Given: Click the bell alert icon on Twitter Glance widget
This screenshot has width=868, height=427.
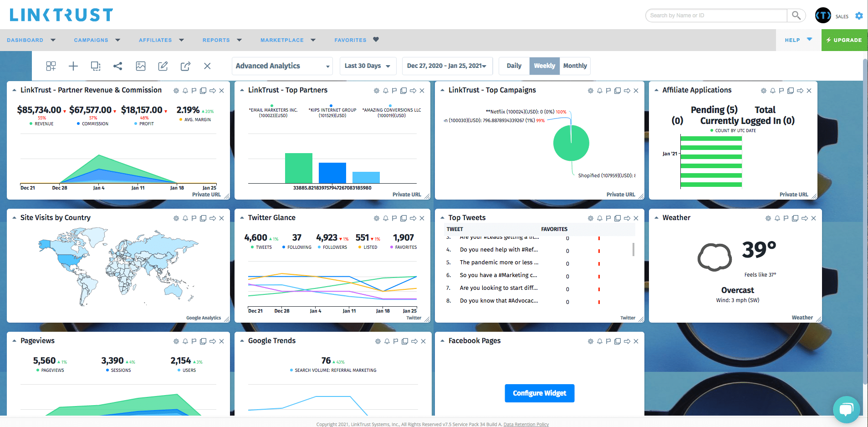Looking at the screenshot, I should coord(385,218).
